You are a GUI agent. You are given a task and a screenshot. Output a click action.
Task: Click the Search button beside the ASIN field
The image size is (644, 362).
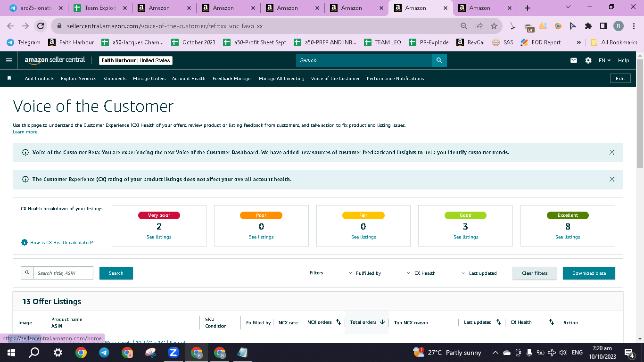[x=116, y=273]
